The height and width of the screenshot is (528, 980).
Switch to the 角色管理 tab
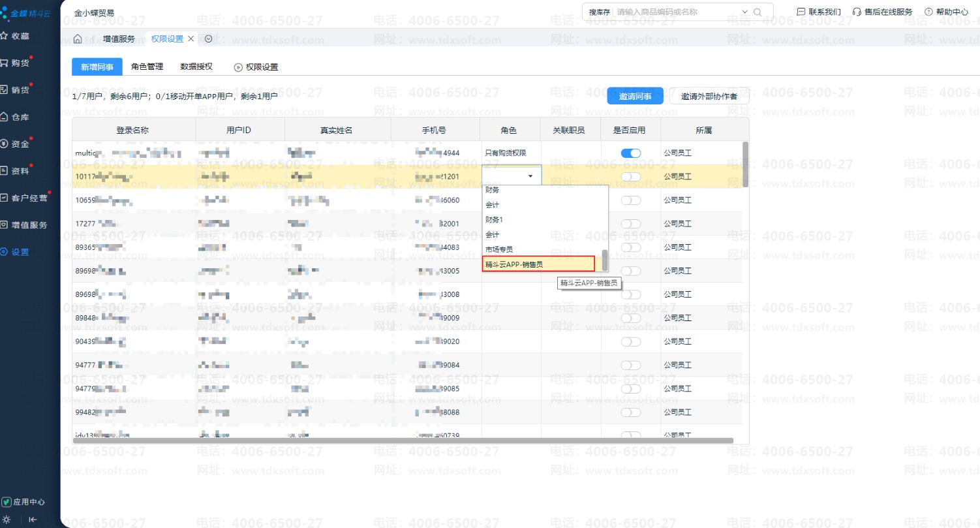tap(147, 67)
